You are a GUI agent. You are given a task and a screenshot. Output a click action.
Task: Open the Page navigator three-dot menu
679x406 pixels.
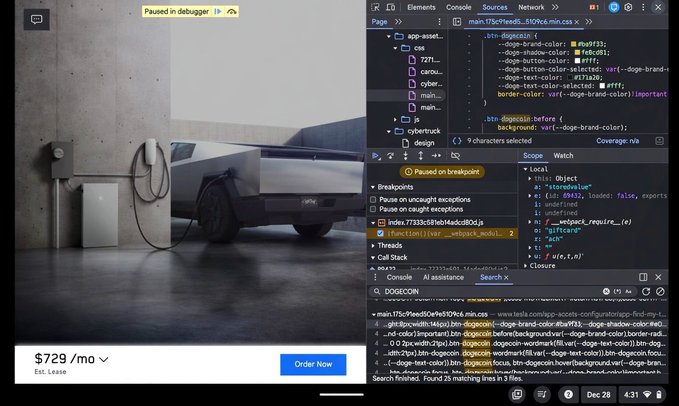coord(439,22)
